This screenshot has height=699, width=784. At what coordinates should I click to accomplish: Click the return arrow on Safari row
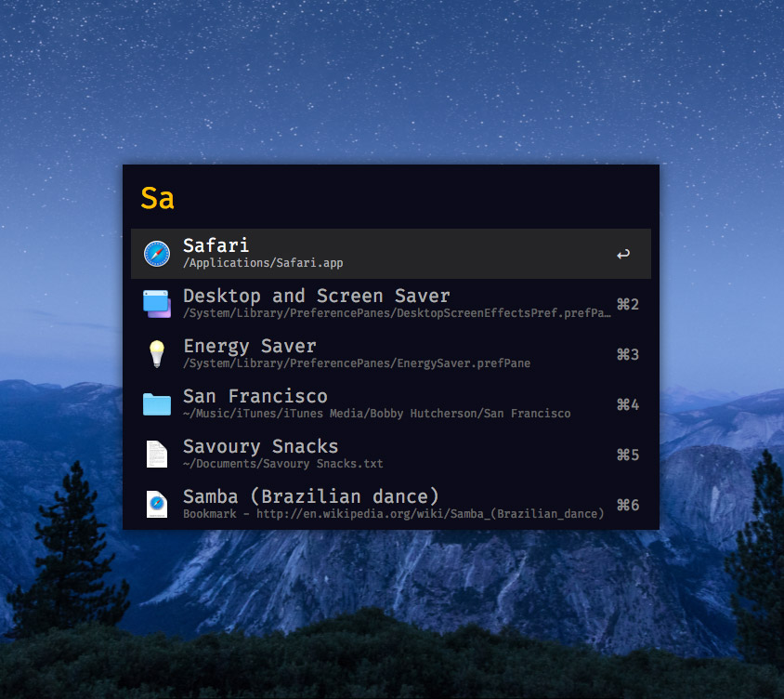coord(623,254)
